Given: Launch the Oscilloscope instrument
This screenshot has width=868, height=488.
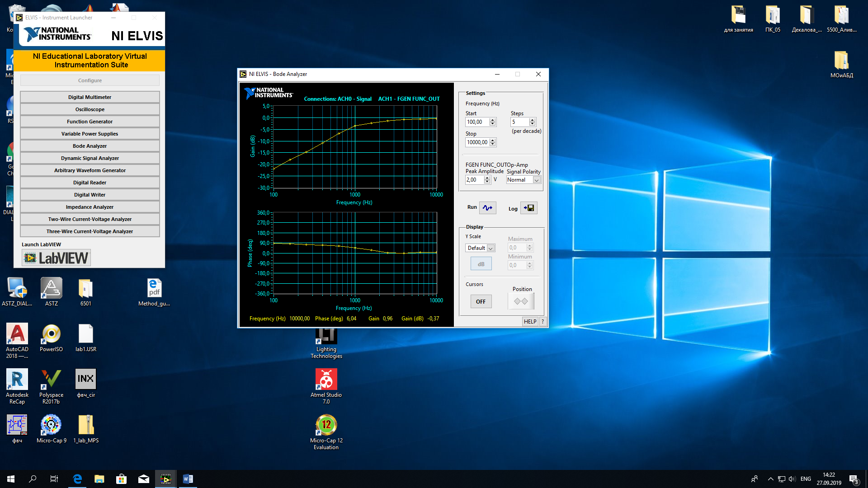Looking at the screenshot, I should [x=90, y=109].
